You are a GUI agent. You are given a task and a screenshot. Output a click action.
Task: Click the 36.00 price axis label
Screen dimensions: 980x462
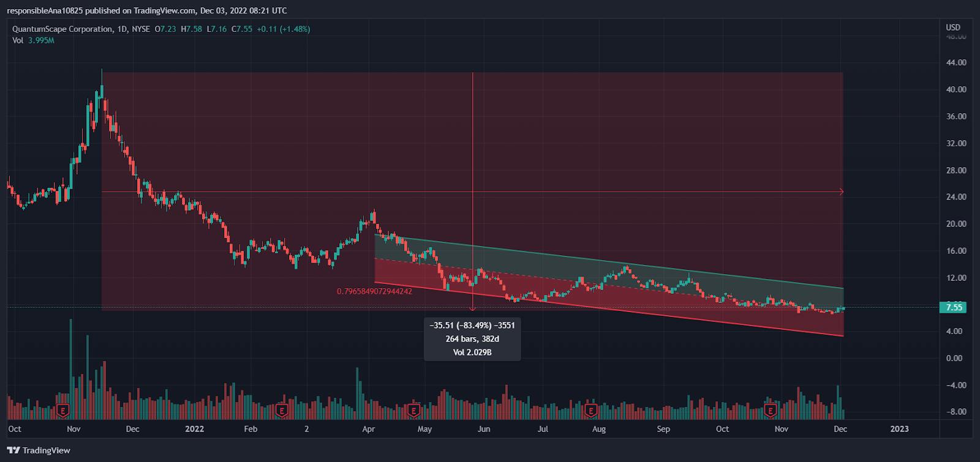(956, 116)
